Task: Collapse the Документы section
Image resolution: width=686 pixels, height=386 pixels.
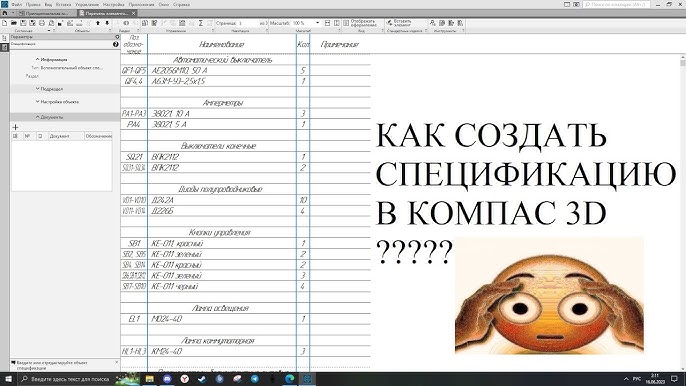Action: pos(38,117)
